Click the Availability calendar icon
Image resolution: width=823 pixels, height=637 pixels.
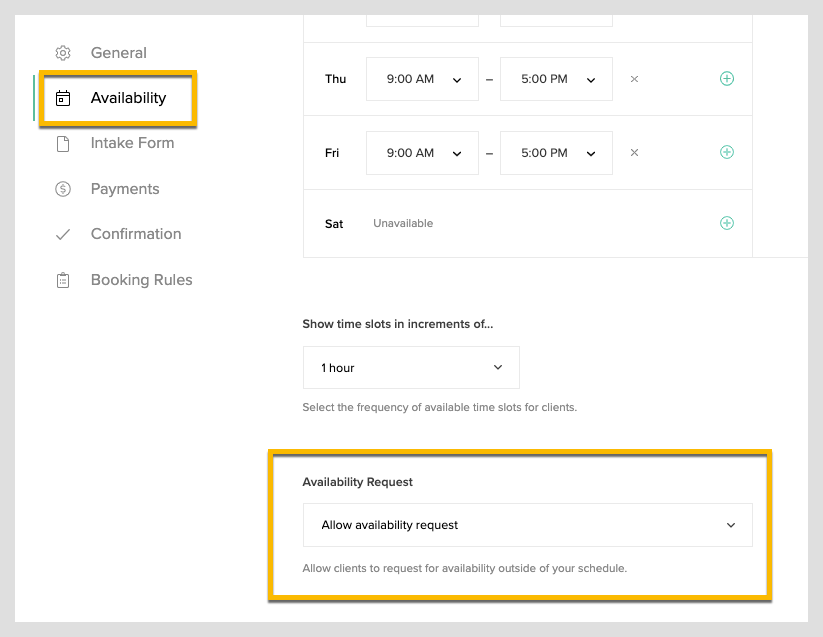63,98
